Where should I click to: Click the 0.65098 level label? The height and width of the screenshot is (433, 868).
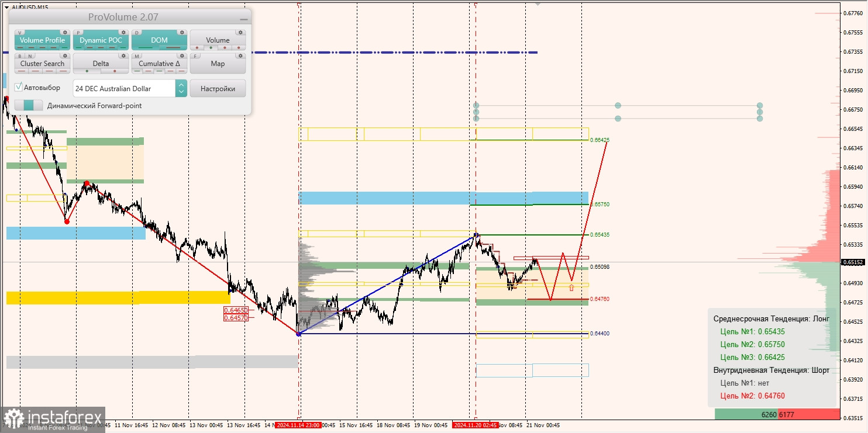[600, 266]
